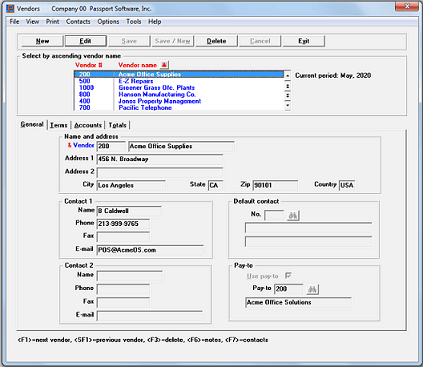Viewport: 423px width, 367px height.
Task: Click the Edit button
Action: click(x=86, y=41)
